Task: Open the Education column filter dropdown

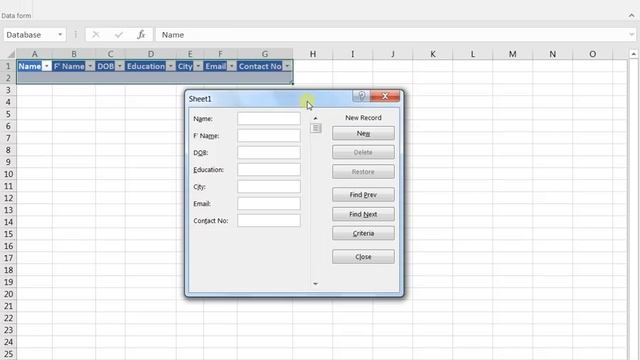Action: [170, 66]
